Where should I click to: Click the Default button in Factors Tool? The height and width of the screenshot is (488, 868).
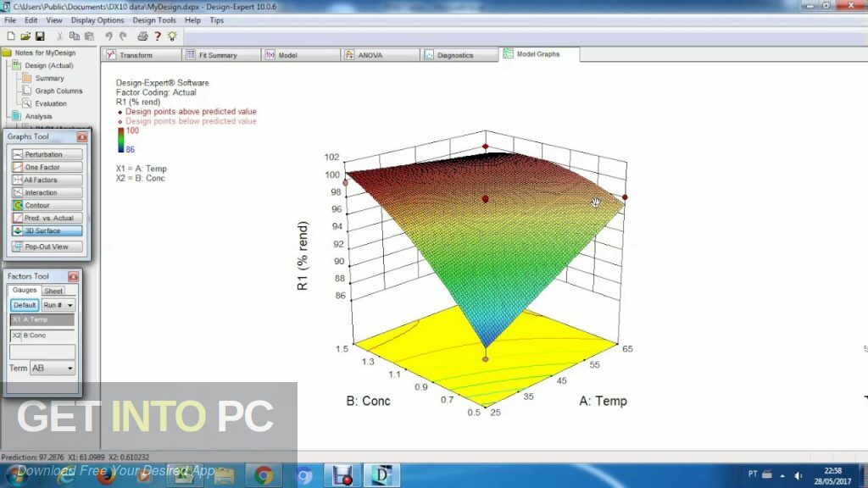(25, 305)
